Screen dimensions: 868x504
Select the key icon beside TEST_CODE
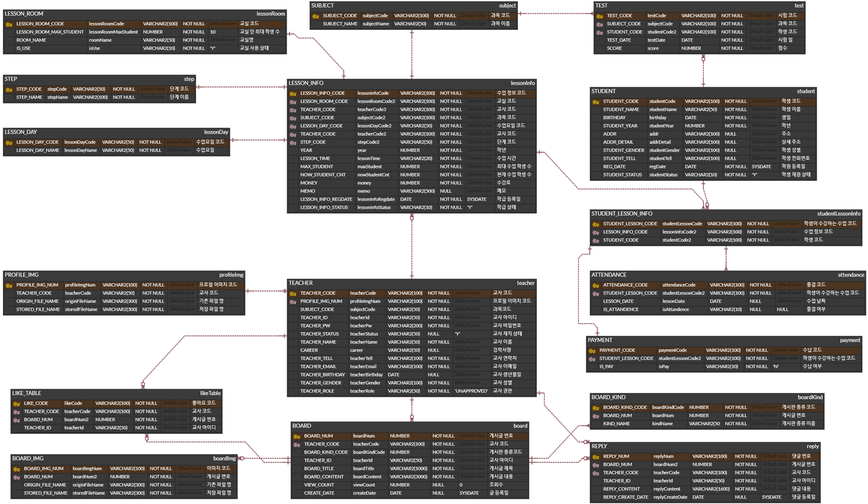pyautogui.click(x=599, y=16)
